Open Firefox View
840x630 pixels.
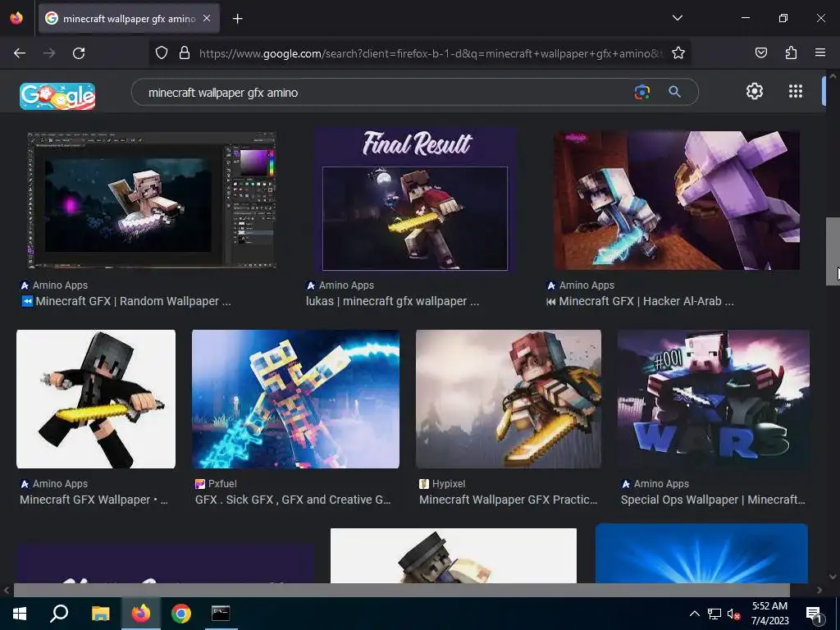coord(16,18)
